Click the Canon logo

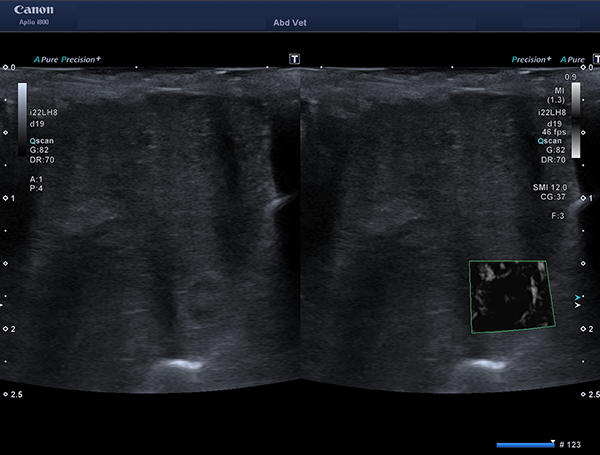pos(34,10)
